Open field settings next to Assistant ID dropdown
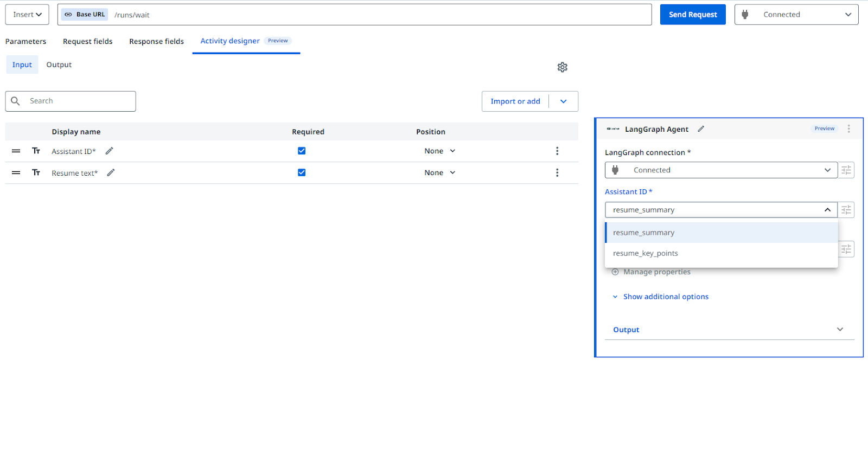 (846, 210)
